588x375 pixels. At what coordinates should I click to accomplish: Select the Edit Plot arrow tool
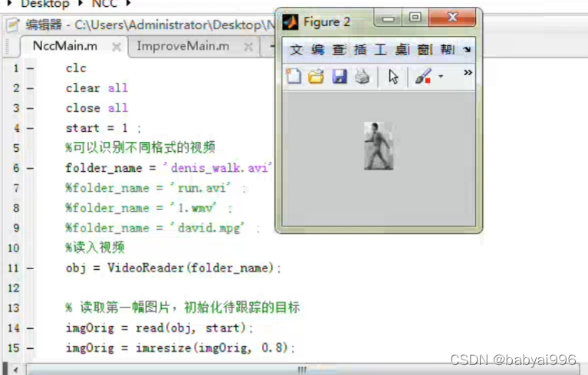[x=393, y=77]
